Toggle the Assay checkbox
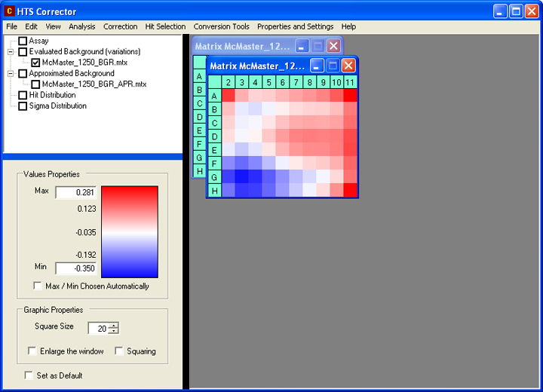The image size is (543, 392). [23, 41]
